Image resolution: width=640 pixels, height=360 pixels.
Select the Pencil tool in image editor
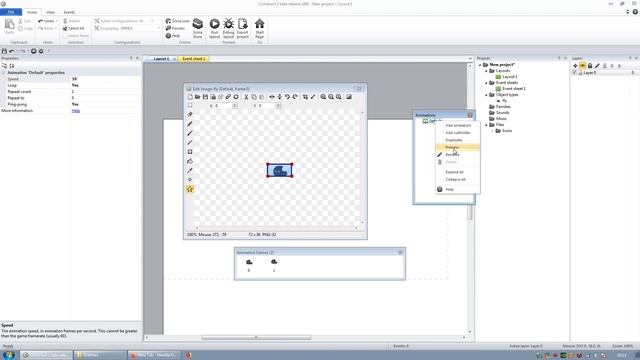point(190,124)
